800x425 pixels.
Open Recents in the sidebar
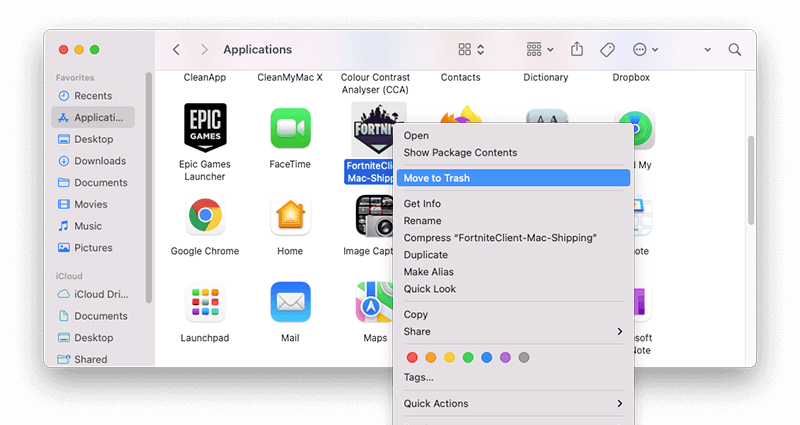(x=93, y=96)
